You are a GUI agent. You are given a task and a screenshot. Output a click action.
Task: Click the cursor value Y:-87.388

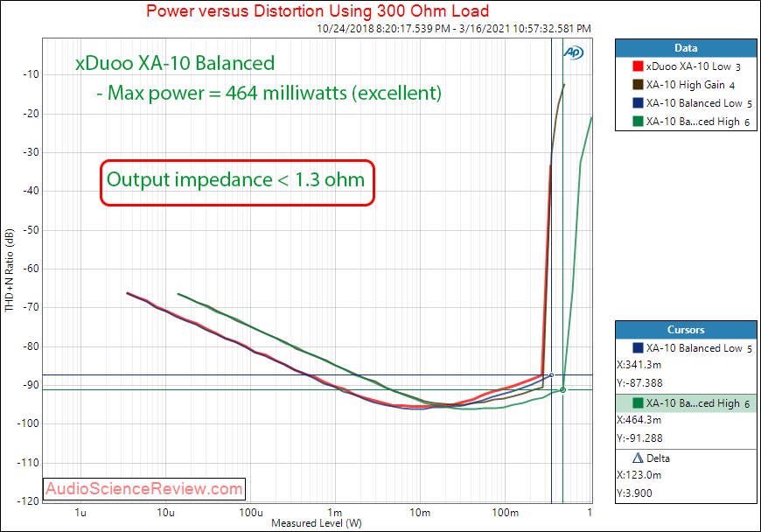pyautogui.click(x=639, y=383)
